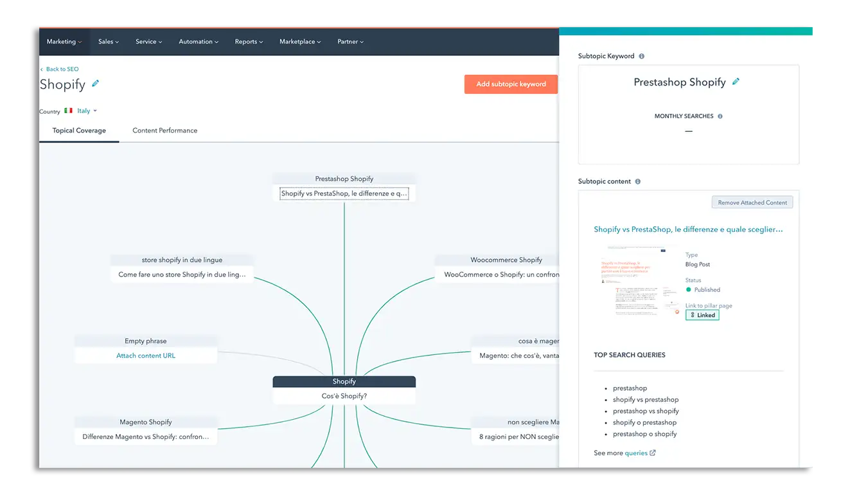Select the non scegliere subtopic node

515,422
